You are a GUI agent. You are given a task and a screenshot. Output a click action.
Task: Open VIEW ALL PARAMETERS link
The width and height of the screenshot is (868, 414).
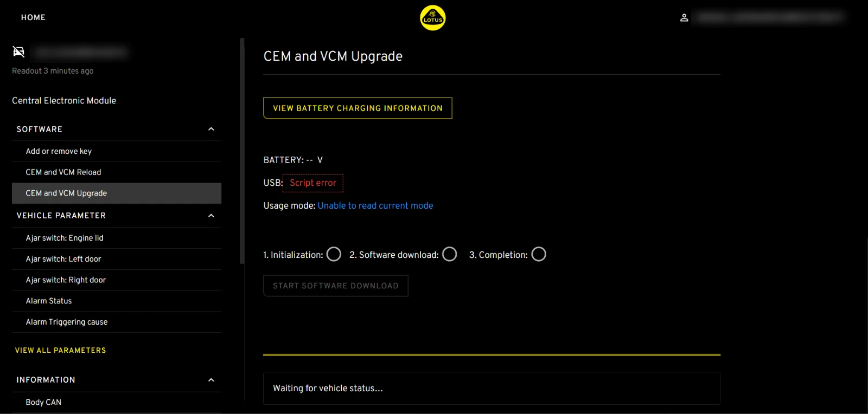point(60,351)
